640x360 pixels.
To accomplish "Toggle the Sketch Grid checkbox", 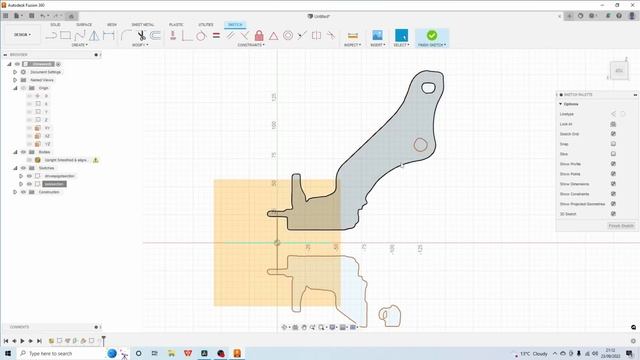I will [613, 134].
